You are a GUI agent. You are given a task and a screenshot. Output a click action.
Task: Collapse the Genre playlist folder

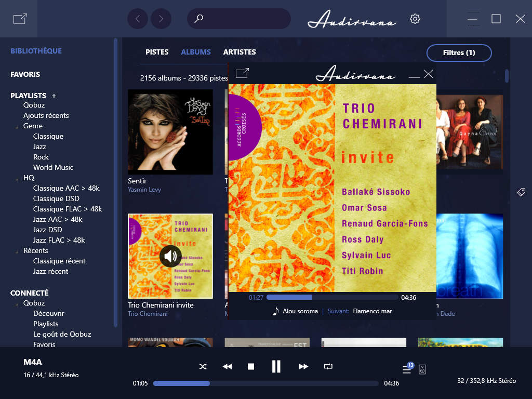click(17, 127)
